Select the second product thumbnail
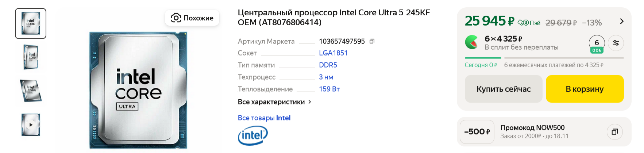 (x=31, y=57)
